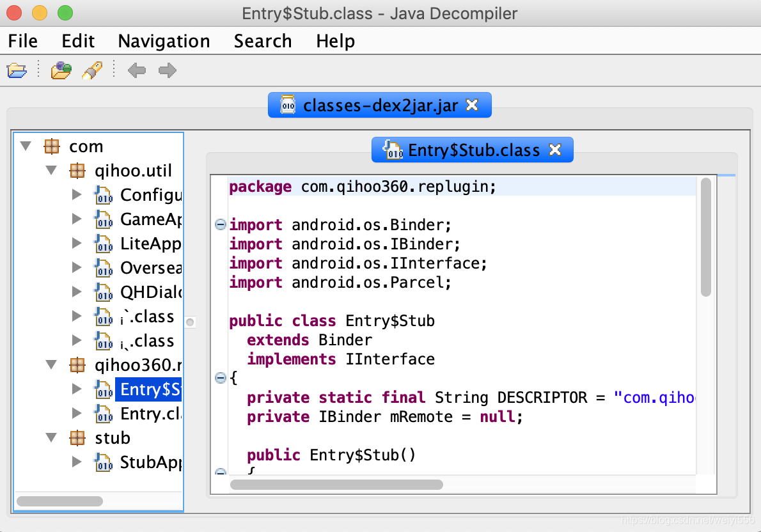Fold the Entry$Stub class body brace
Screen dimensions: 761x532
[x=221, y=378]
